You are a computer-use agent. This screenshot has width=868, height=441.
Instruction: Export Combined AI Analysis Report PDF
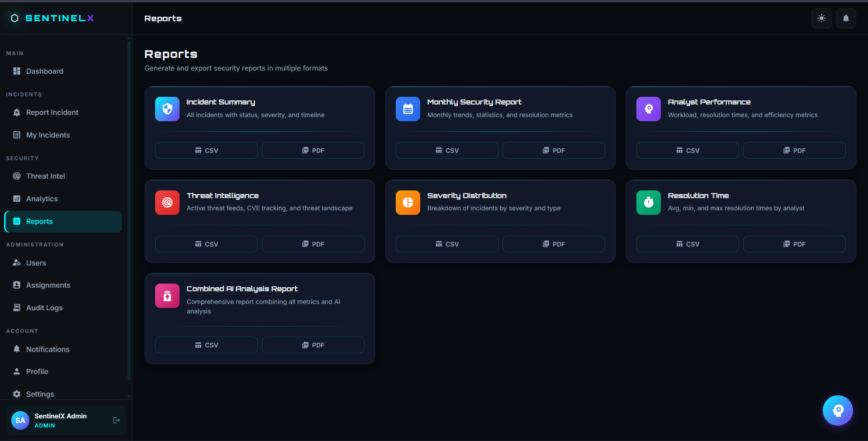[313, 345]
